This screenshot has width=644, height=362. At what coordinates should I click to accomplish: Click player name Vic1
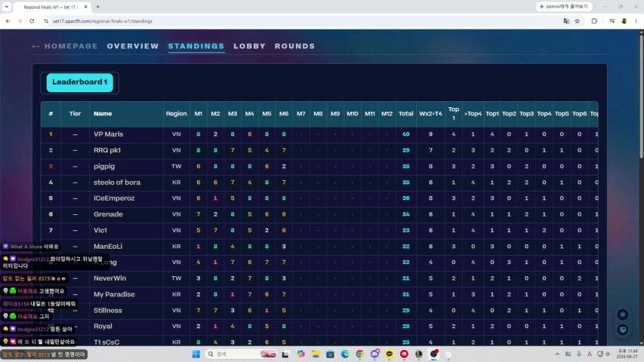click(100, 230)
